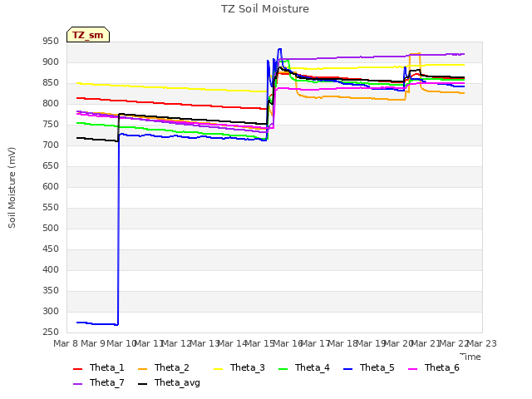This screenshot has width=532, height=399.
Task: Toggle Theta_6 series in legend
Action: coord(434,367)
